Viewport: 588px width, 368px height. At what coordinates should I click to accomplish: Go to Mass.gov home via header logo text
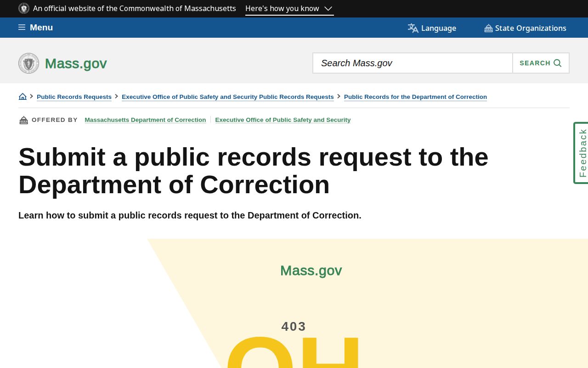[76, 63]
